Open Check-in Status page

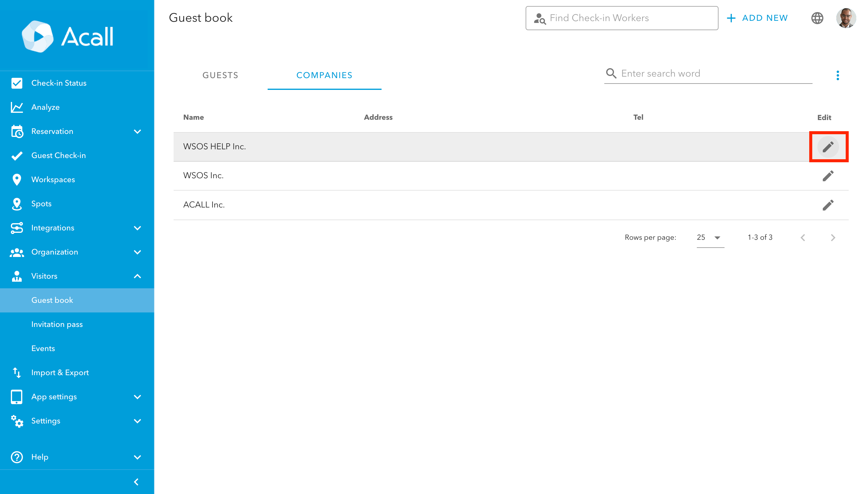click(x=77, y=83)
